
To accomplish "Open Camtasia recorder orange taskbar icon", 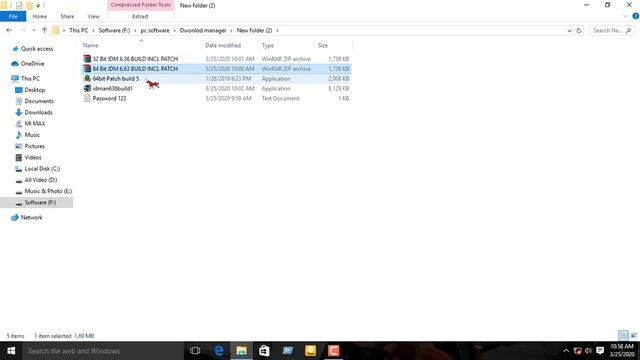I will pyautogui.click(x=333, y=351).
